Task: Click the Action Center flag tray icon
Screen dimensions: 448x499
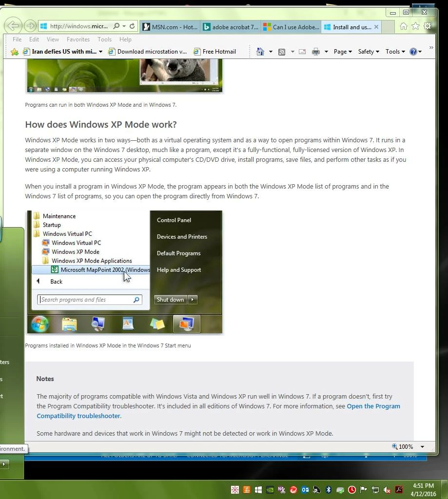Action: pos(363,490)
